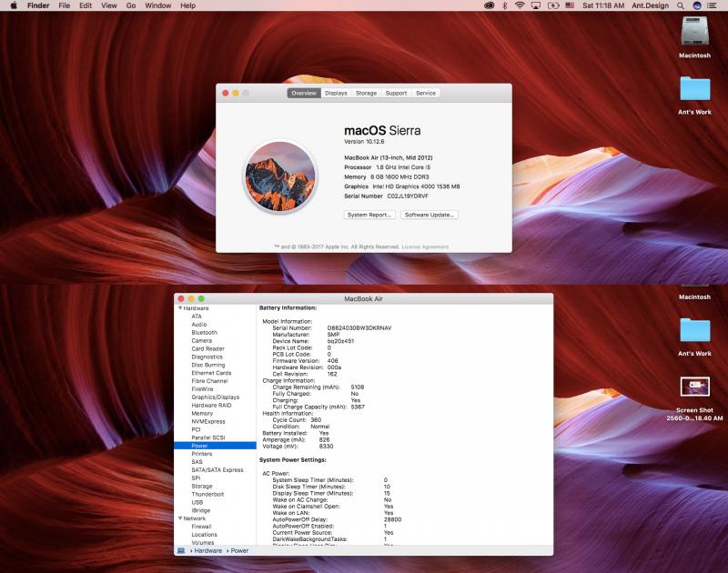Click Power in the bottom path bar
The height and width of the screenshot is (573, 728).
pos(239,551)
